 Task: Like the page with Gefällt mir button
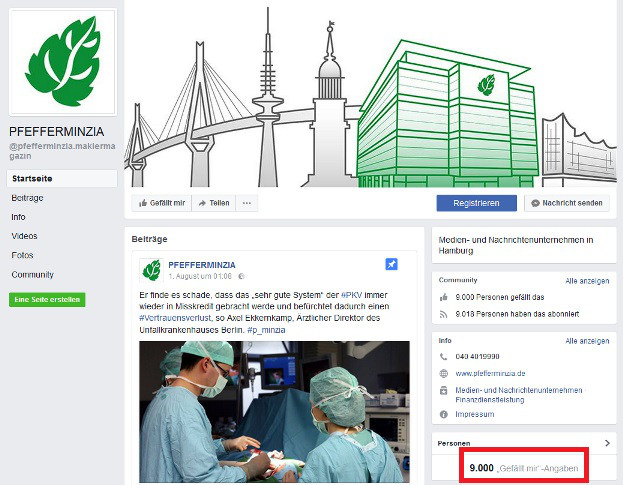point(162,203)
